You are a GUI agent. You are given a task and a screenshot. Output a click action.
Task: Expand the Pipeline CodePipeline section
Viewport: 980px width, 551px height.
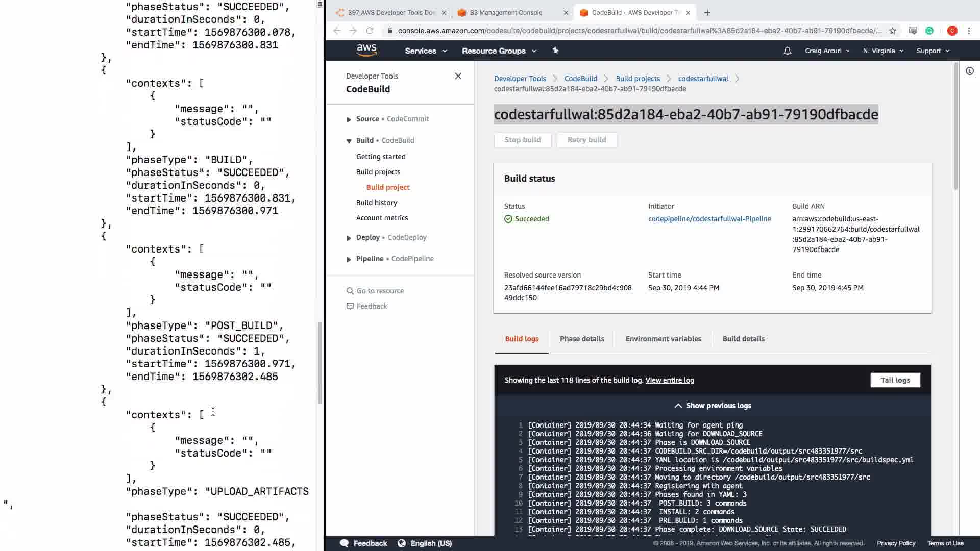click(x=349, y=259)
